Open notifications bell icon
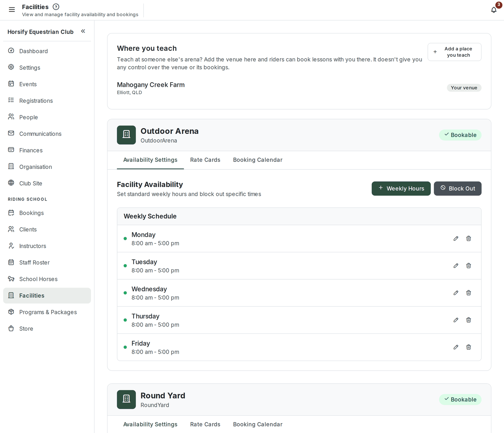Image resolution: width=504 pixels, height=433 pixels. click(494, 10)
